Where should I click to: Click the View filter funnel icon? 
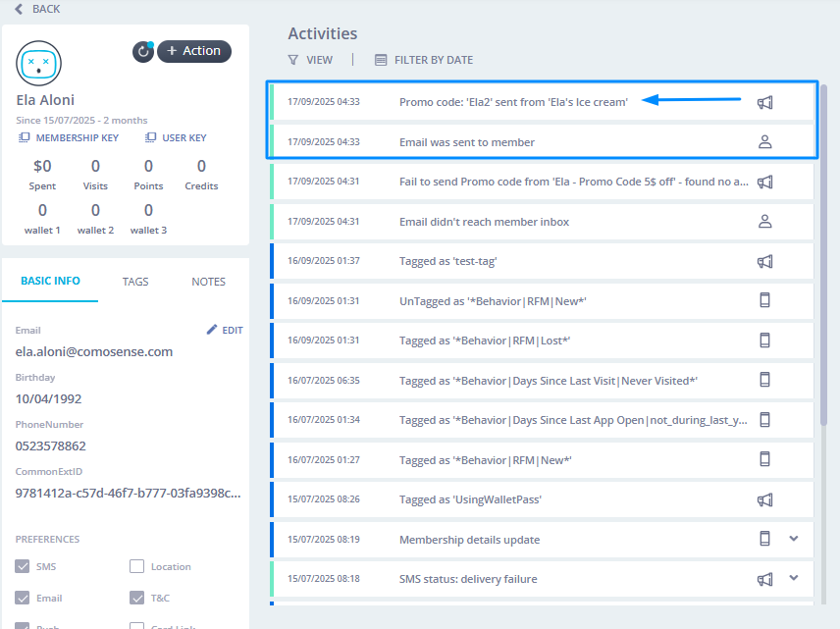pyautogui.click(x=292, y=60)
